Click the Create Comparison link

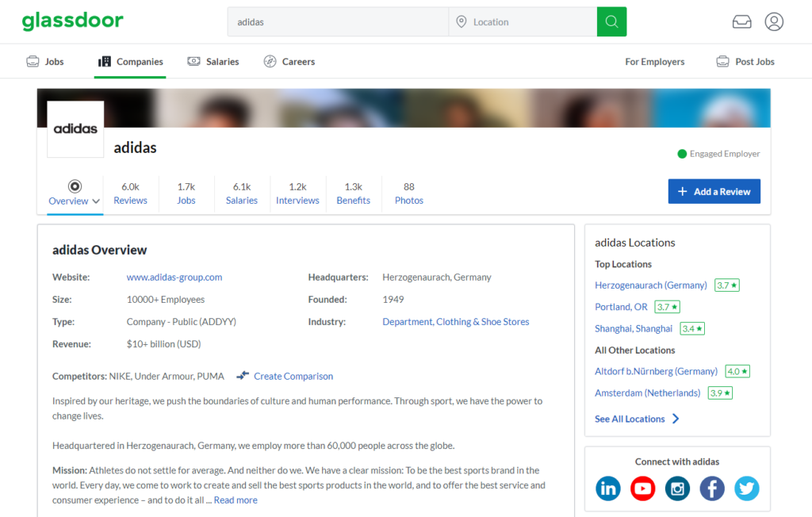(x=293, y=376)
